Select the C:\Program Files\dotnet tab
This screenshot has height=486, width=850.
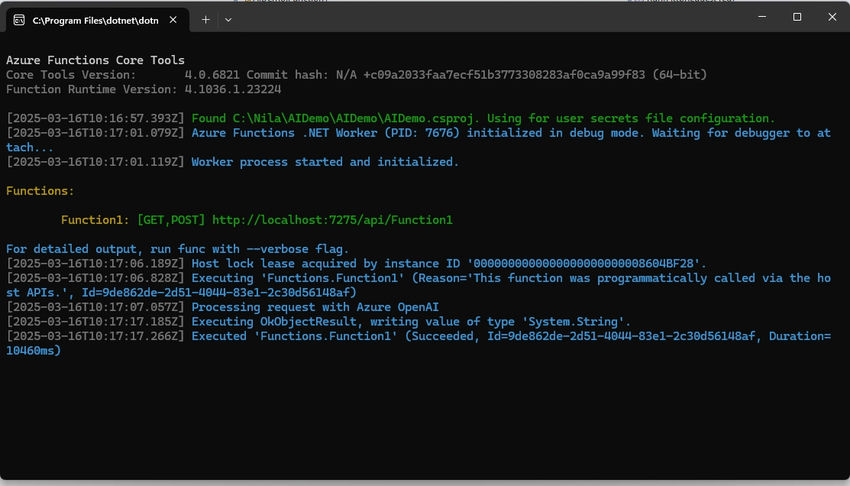[96, 20]
